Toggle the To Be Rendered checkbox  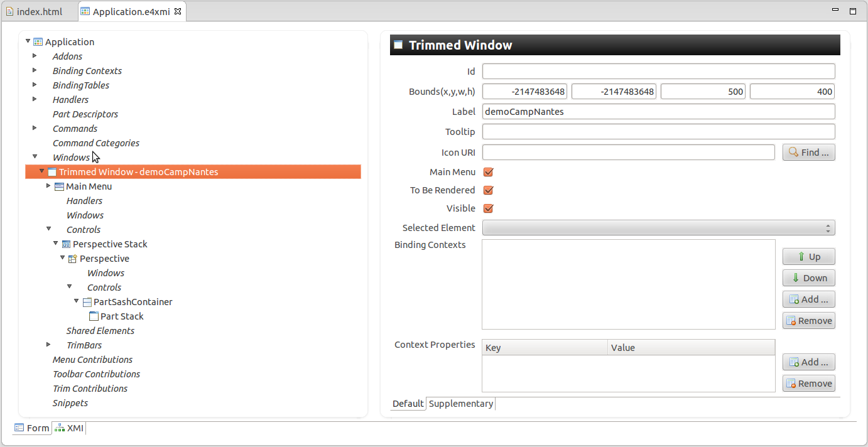[x=488, y=190]
